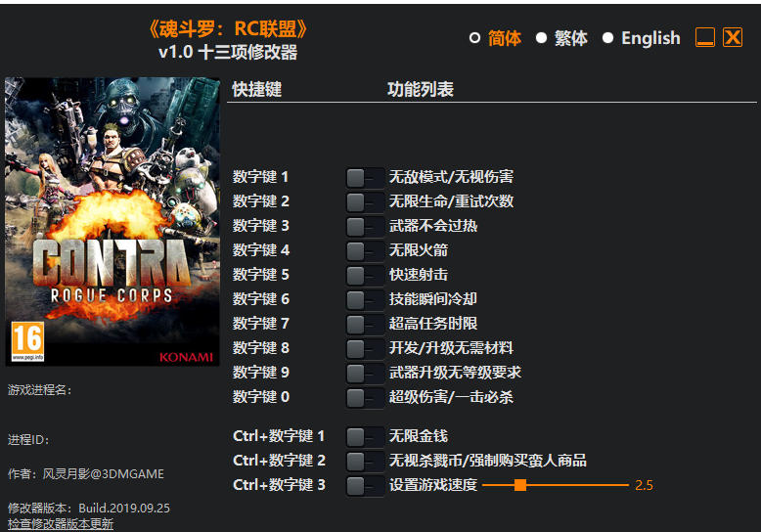Toggle 无敌模式/无视伤害 switch
Viewport: 761px width, 532px height.
[x=365, y=178]
